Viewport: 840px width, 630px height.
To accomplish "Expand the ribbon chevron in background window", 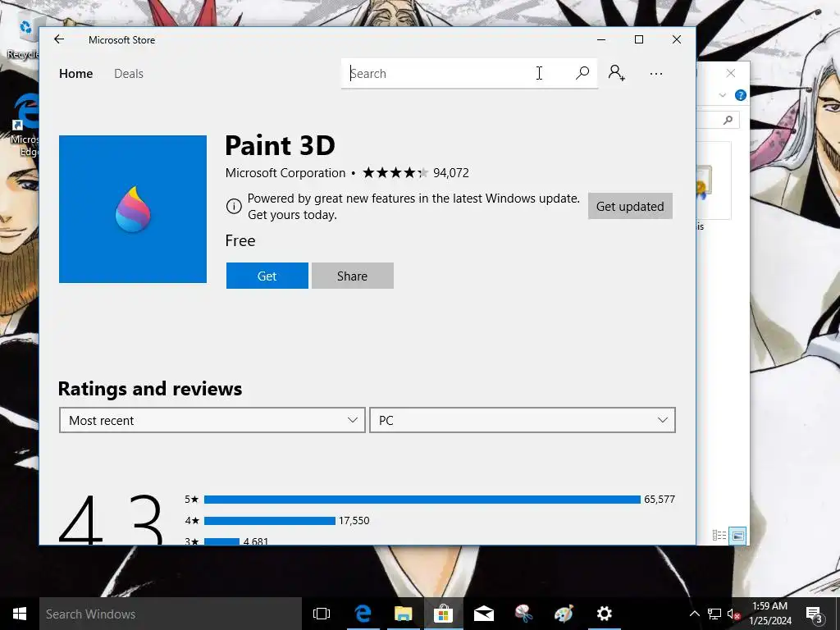I will click(722, 95).
